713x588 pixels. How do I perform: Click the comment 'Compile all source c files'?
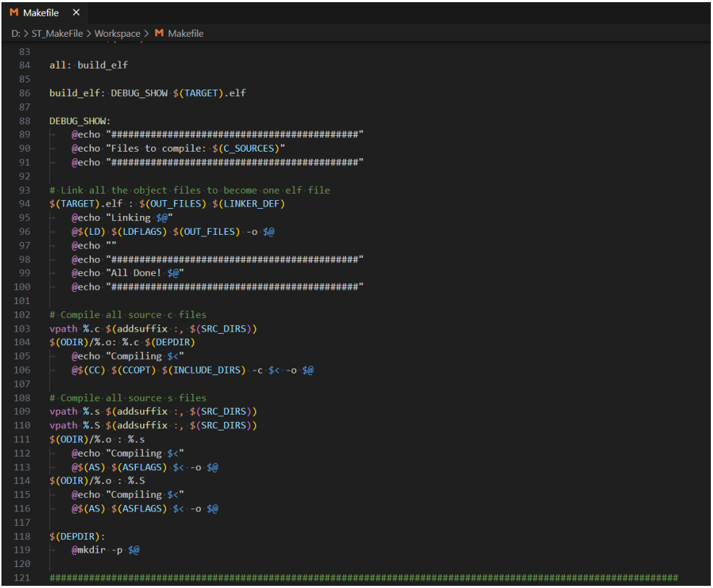[128, 315]
